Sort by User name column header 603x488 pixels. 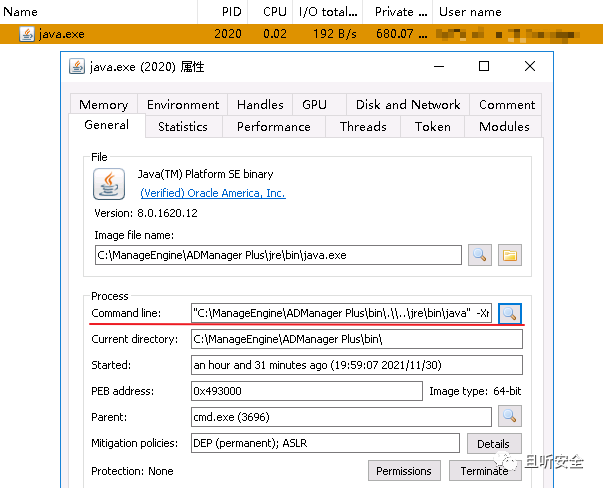coord(518,12)
